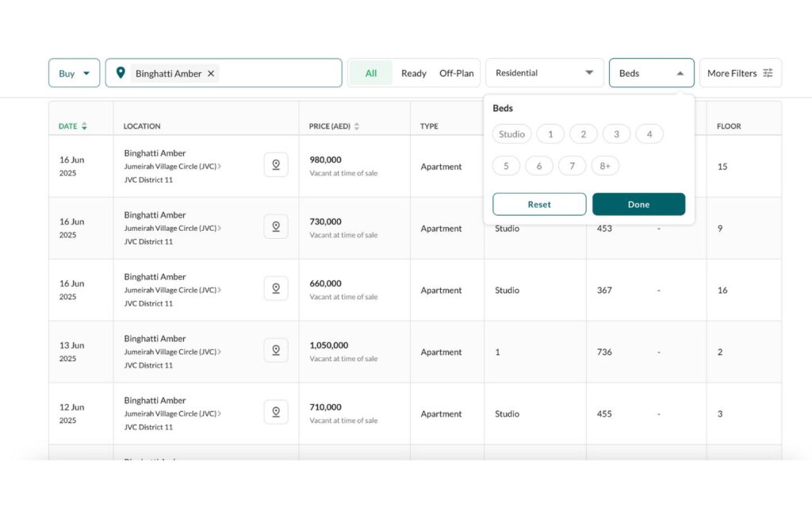Confirm beds with Done button

pos(638,204)
